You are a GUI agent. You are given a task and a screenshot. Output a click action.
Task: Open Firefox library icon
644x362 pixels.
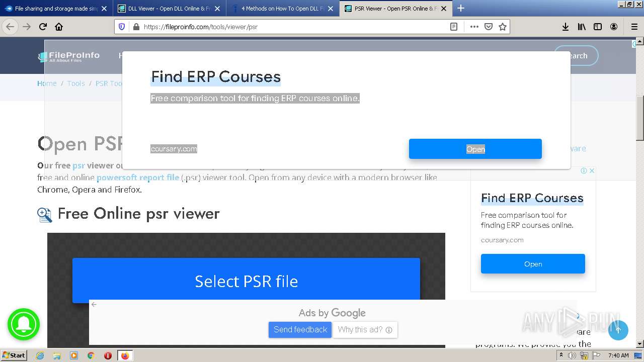(x=582, y=27)
